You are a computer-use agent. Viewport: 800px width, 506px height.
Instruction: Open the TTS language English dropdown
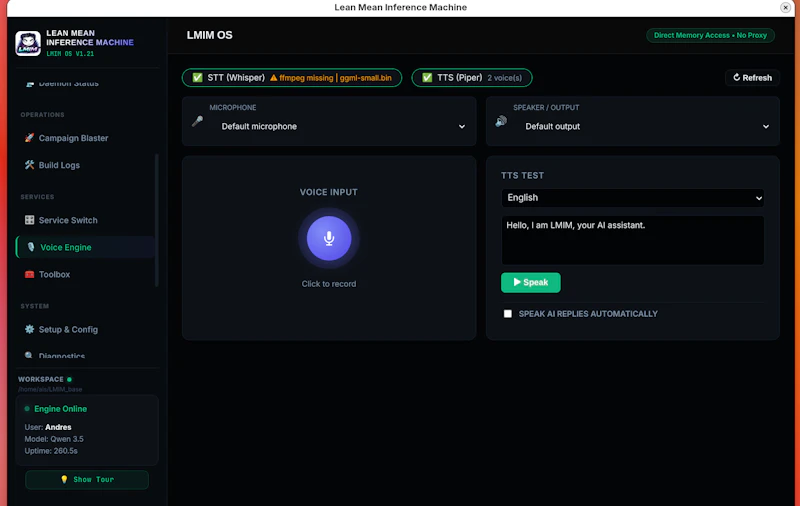click(633, 198)
